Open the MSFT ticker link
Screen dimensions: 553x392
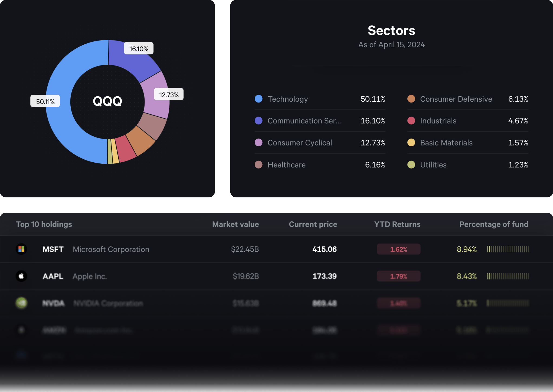tap(53, 249)
